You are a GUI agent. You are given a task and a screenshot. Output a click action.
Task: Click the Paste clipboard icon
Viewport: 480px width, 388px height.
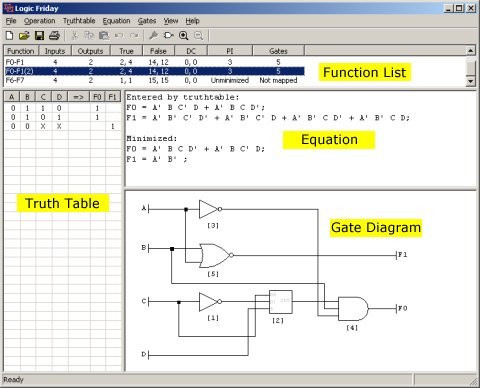[x=104, y=35]
